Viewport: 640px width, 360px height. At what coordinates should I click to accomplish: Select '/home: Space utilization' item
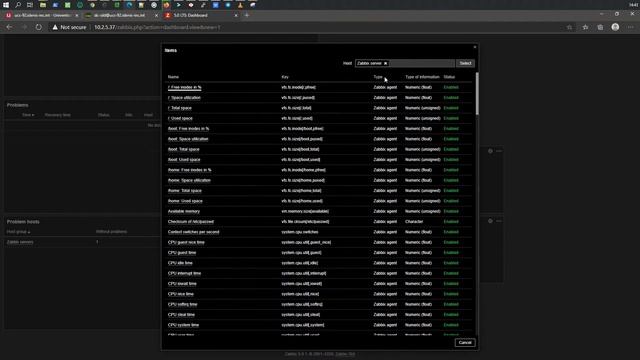point(189,180)
